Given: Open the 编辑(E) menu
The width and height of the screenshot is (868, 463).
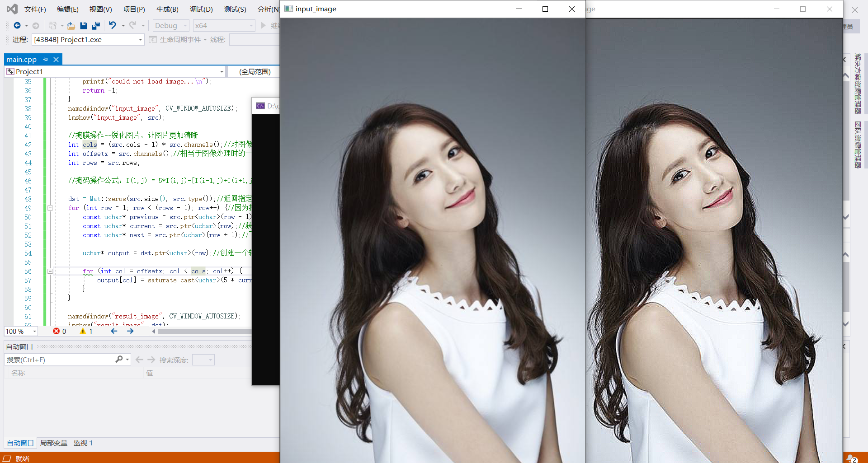Looking at the screenshot, I should coord(67,9).
